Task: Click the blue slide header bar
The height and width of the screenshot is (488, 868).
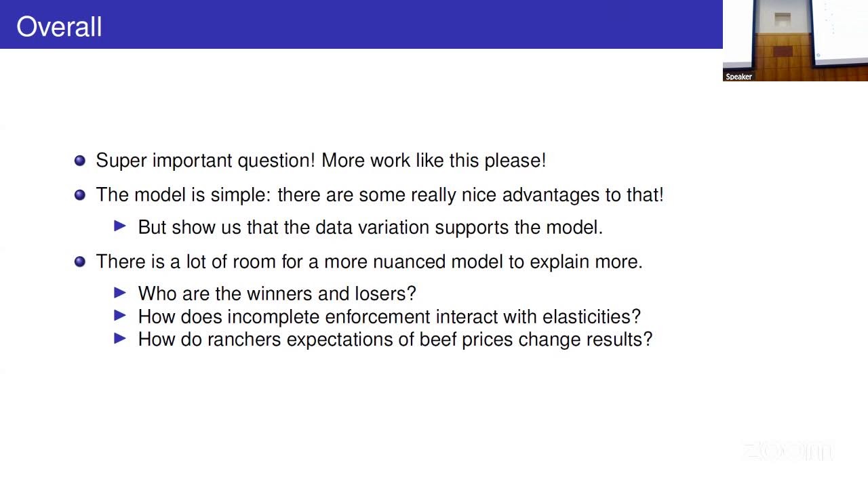Action: pos(361,24)
